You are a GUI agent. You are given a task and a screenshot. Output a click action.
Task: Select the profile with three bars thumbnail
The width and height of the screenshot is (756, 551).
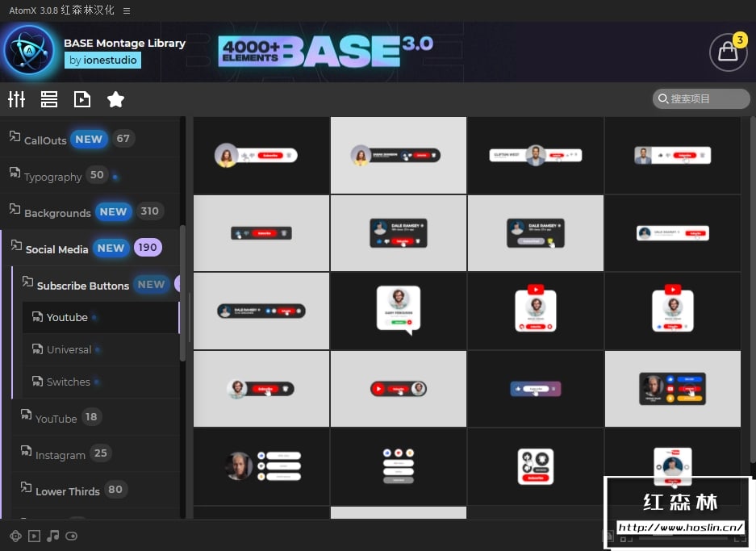[x=261, y=466]
